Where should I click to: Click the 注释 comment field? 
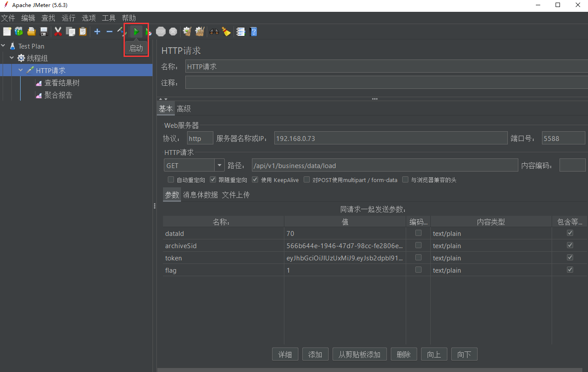386,82
